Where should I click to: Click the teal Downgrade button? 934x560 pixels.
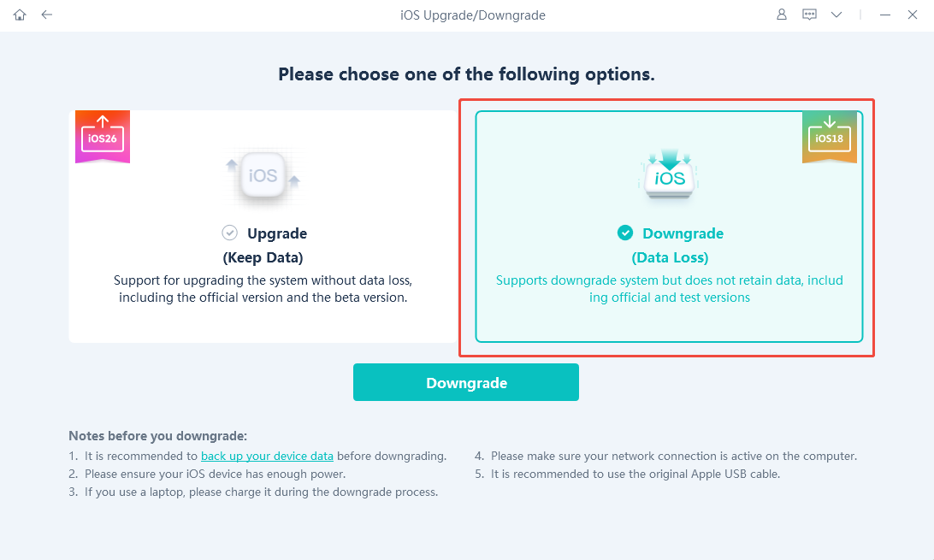pyautogui.click(x=466, y=382)
